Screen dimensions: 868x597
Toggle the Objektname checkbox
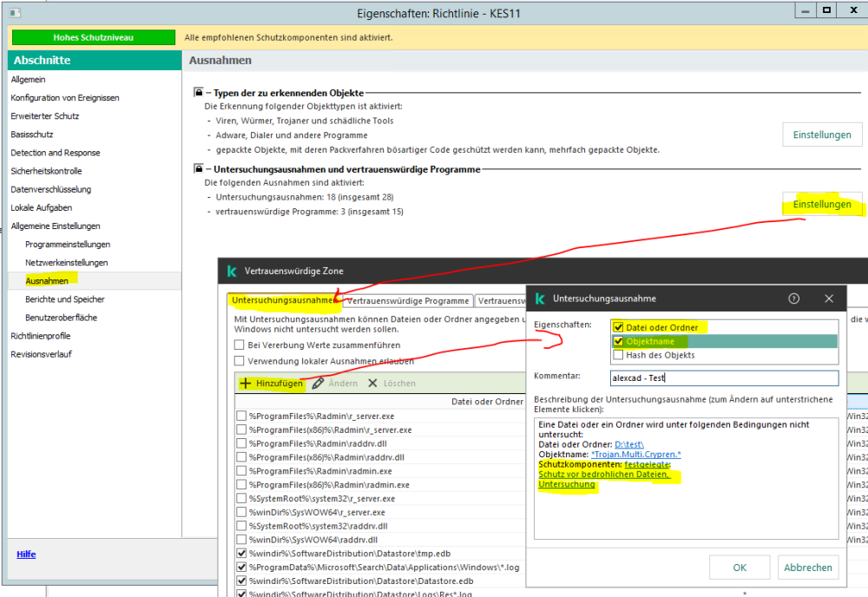(x=618, y=341)
